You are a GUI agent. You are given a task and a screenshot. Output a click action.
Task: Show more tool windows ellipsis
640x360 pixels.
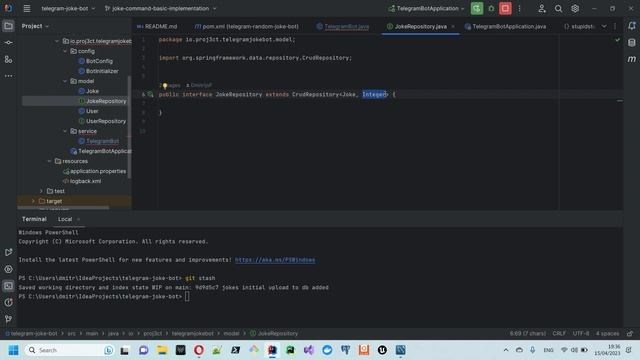tap(8, 76)
